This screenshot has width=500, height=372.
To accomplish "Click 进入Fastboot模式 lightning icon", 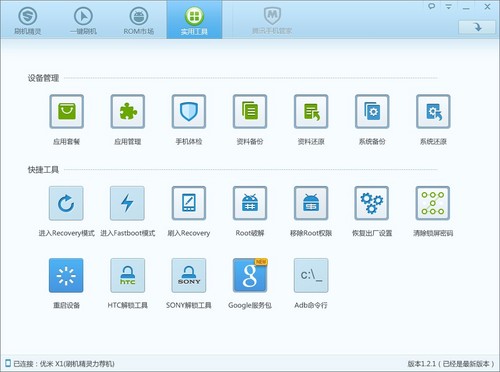I will click(x=127, y=203).
